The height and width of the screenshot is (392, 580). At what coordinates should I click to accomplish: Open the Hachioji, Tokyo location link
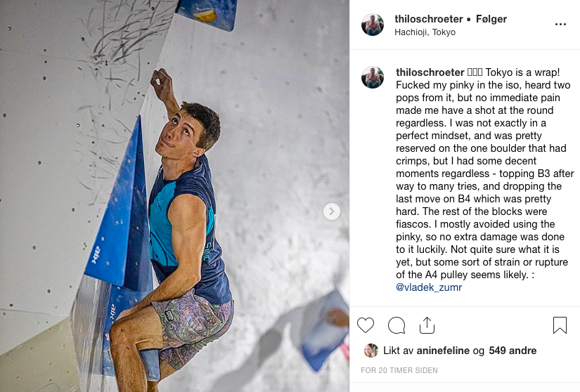[425, 32]
